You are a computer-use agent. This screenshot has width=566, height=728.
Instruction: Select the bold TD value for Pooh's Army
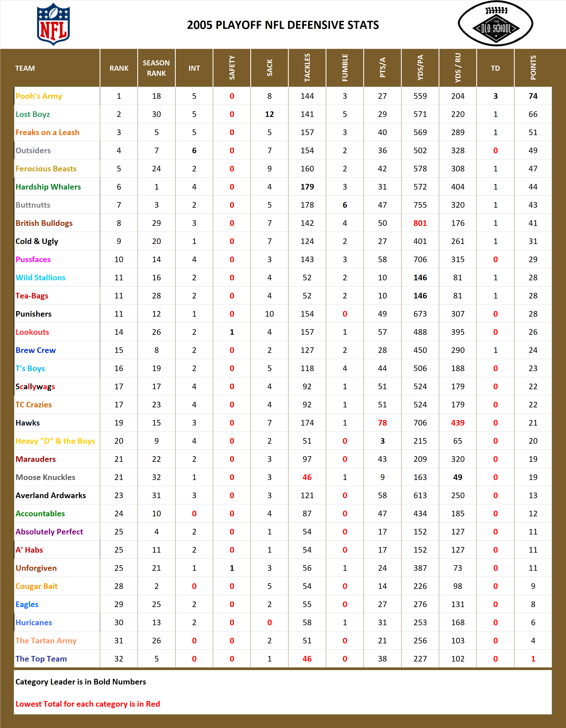[x=495, y=96]
